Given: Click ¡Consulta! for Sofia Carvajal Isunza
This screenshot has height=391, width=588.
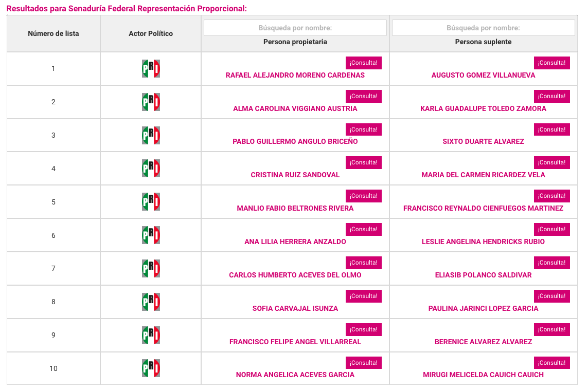Looking at the screenshot, I should coord(363,296).
